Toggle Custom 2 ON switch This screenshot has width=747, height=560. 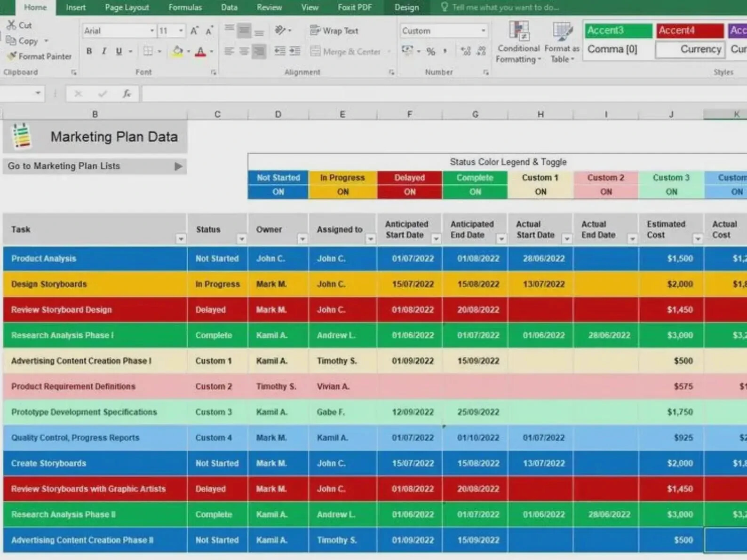coord(606,192)
